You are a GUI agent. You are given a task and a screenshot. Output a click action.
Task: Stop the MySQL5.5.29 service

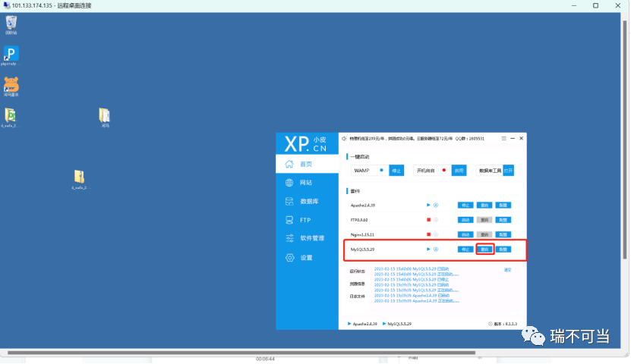click(465, 249)
